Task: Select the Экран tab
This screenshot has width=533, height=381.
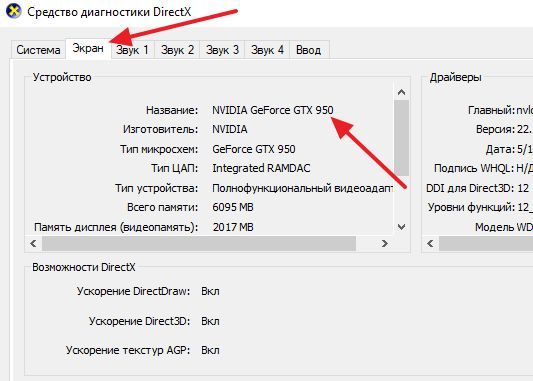Action: coord(88,49)
